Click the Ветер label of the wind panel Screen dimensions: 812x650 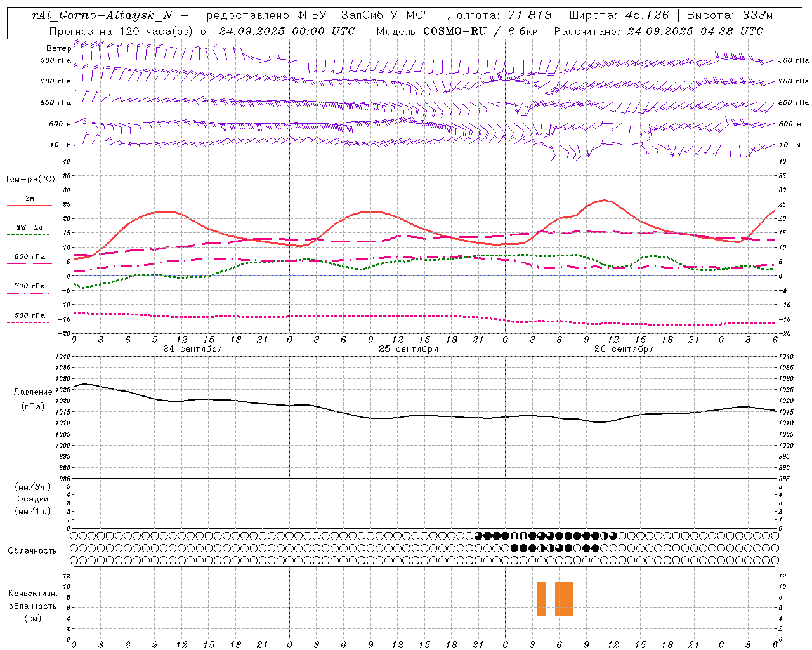click(58, 48)
